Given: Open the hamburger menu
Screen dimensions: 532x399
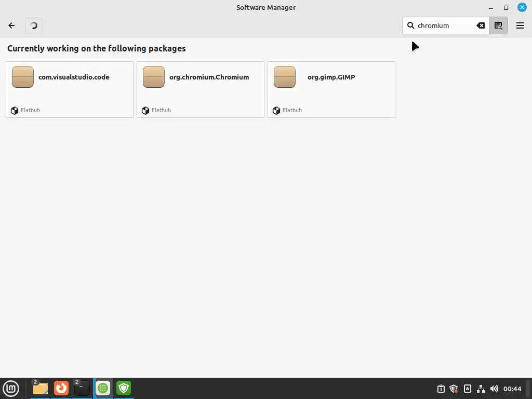Looking at the screenshot, I should [520, 25].
